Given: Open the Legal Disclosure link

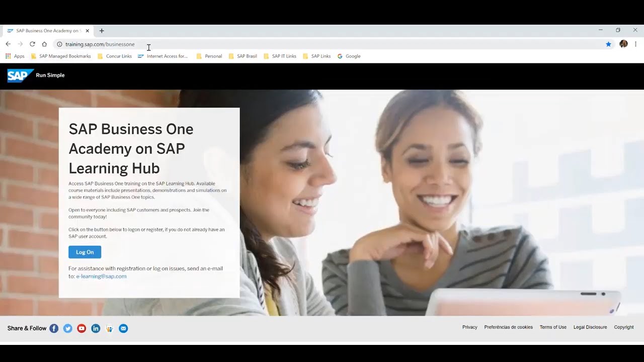Looking at the screenshot, I should pos(590,327).
